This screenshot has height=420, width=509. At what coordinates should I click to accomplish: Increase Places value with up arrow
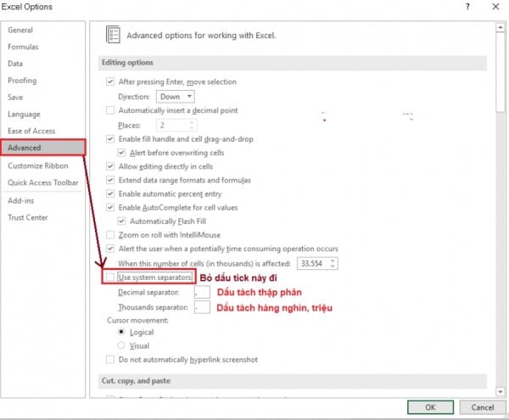(192, 122)
